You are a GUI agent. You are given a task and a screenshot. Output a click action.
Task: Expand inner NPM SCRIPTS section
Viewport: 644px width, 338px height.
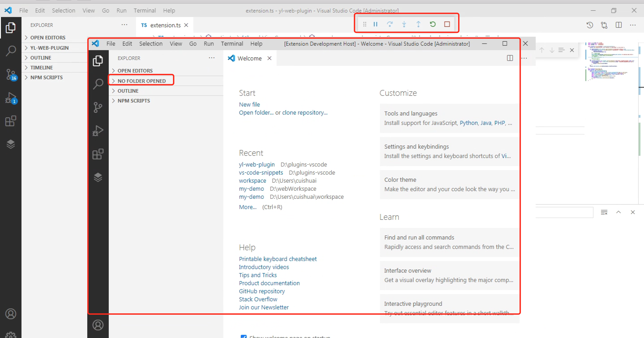click(x=134, y=101)
